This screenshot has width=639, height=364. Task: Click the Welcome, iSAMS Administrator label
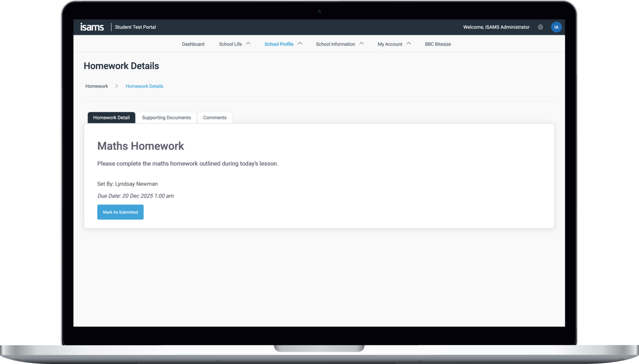pos(496,27)
